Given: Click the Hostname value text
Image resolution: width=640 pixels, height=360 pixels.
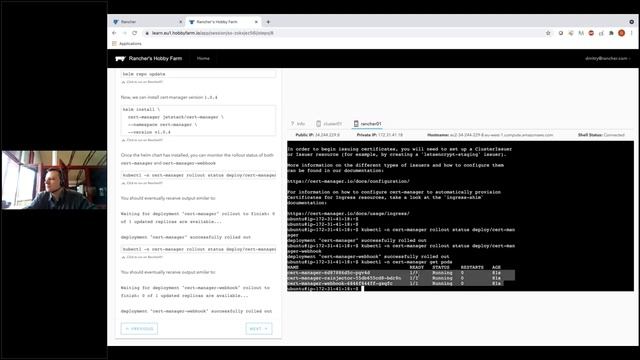Looking at the screenshot, I should click(x=501, y=135).
